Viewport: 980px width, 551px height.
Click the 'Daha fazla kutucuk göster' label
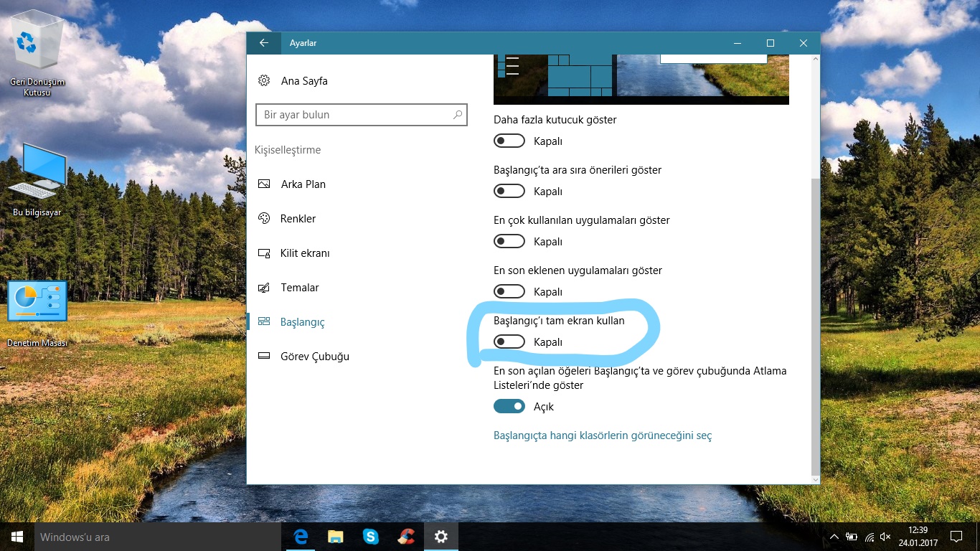pyautogui.click(x=555, y=120)
